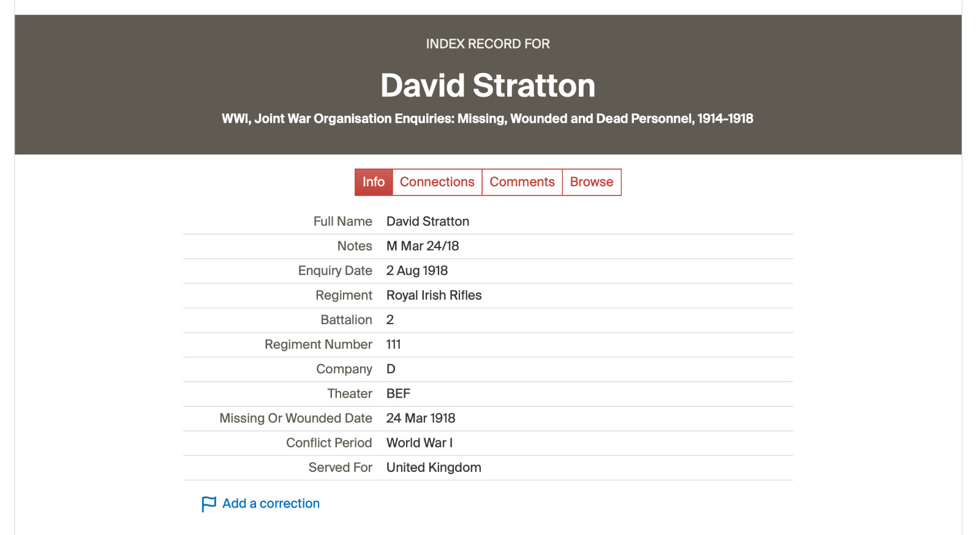Select the Info tab
This screenshot has height=535, width=980.
[x=374, y=182]
